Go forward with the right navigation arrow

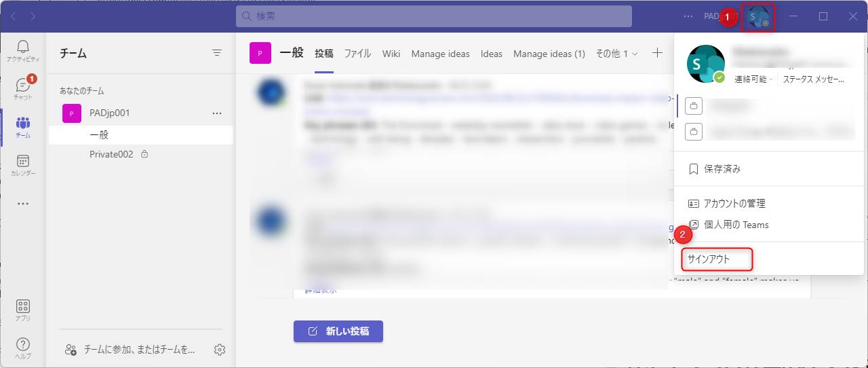(34, 16)
